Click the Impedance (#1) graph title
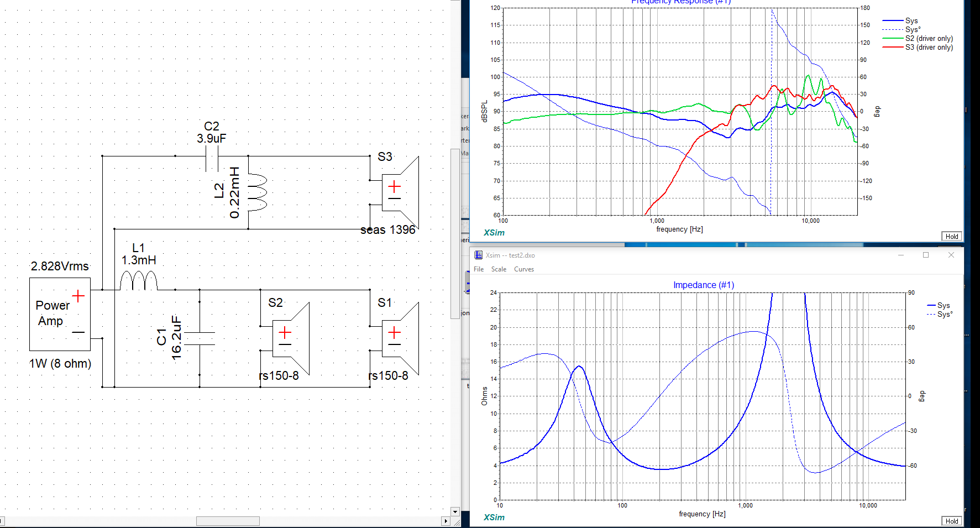The image size is (980, 528). coord(704,285)
